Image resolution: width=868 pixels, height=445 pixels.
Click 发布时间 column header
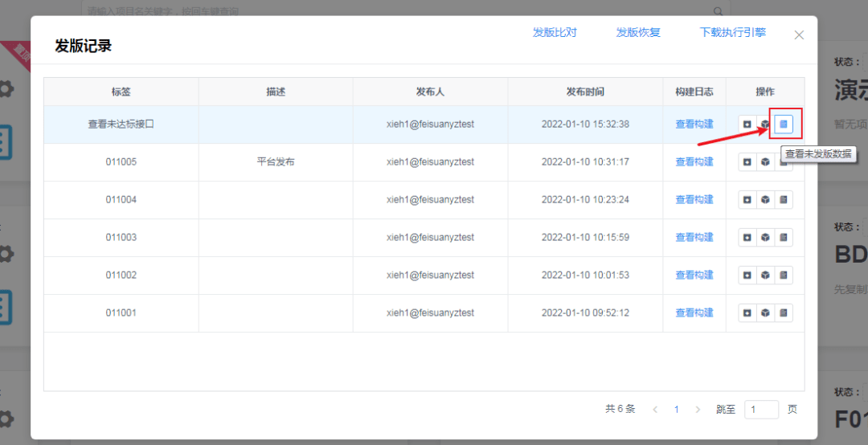point(585,92)
